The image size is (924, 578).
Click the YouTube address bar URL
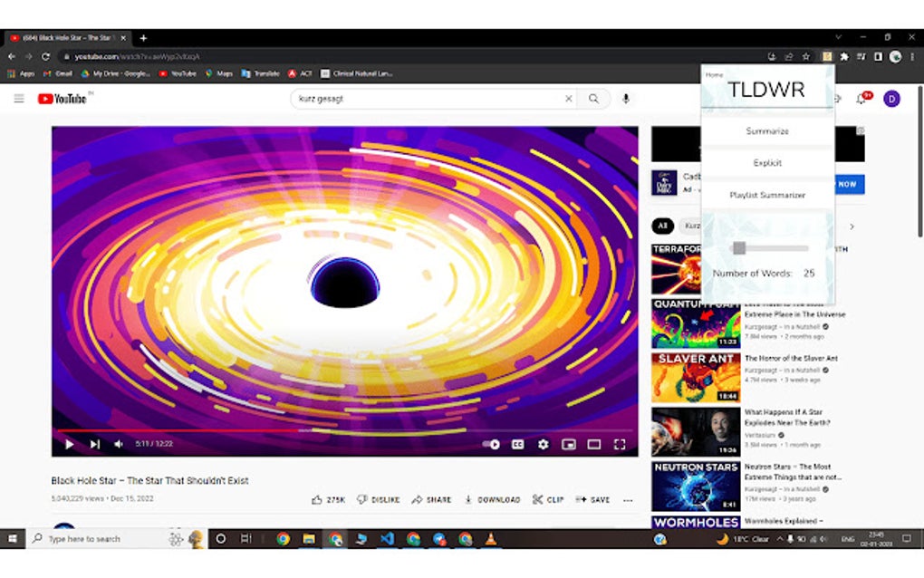(x=137, y=56)
